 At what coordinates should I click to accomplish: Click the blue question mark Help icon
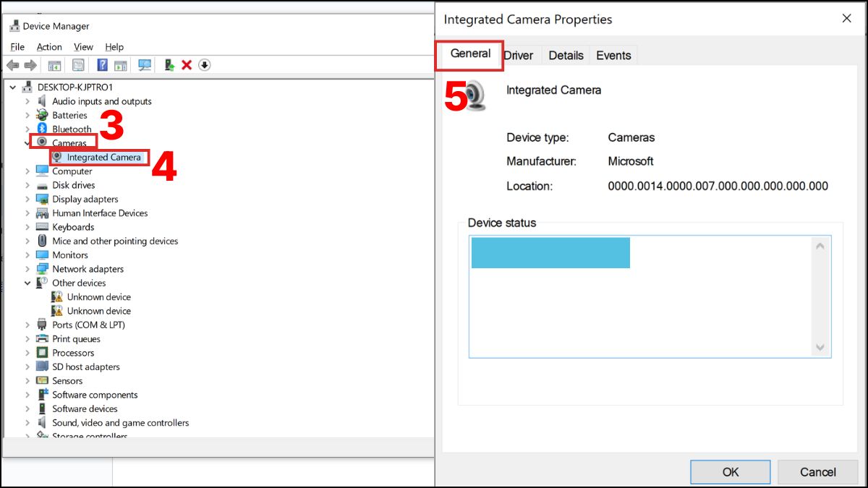[x=102, y=65]
